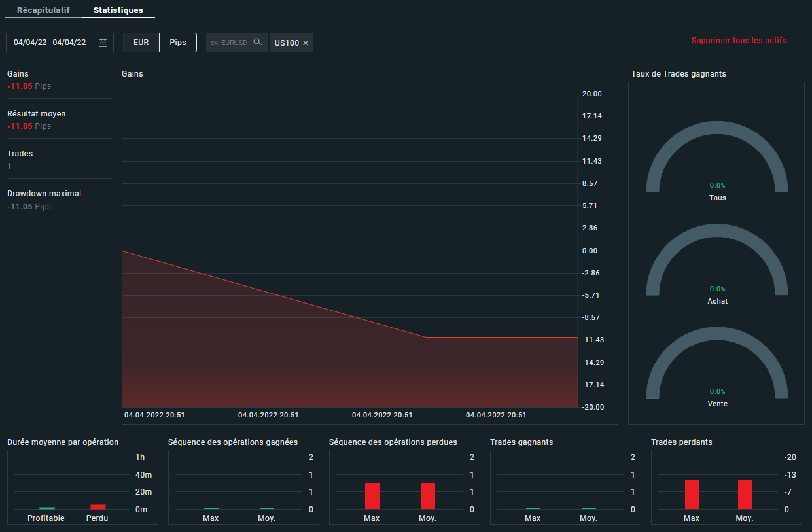Image resolution: width=812 pixels, height=532 pixels.
Task: Click Moy. bar in Trades perdants chart
Action: (745, 495)
